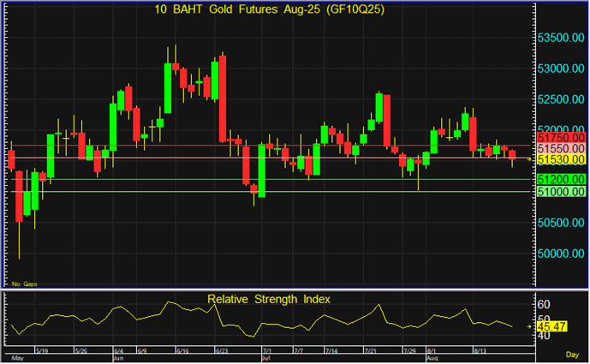Select the red 51750.00 price label

[560, 137]
